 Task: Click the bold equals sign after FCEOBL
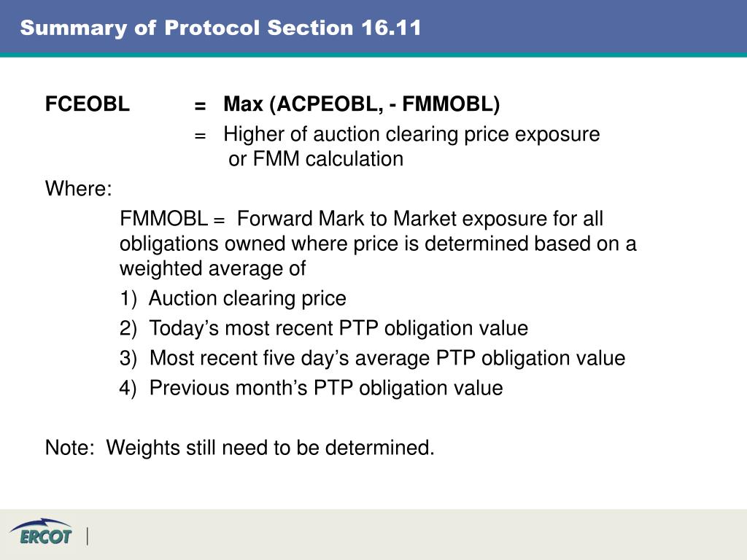pos(200,106)
